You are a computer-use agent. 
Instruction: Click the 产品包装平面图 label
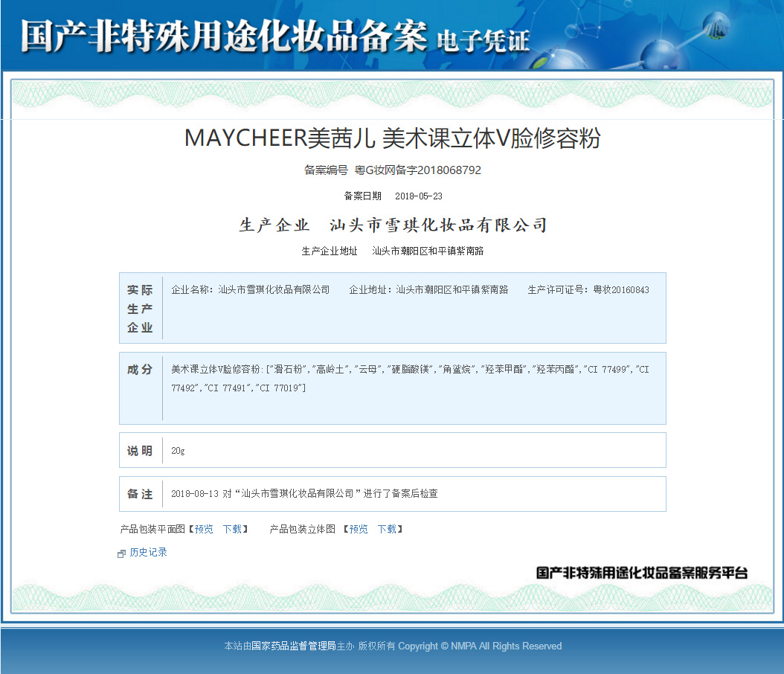(x=152, y=529)
